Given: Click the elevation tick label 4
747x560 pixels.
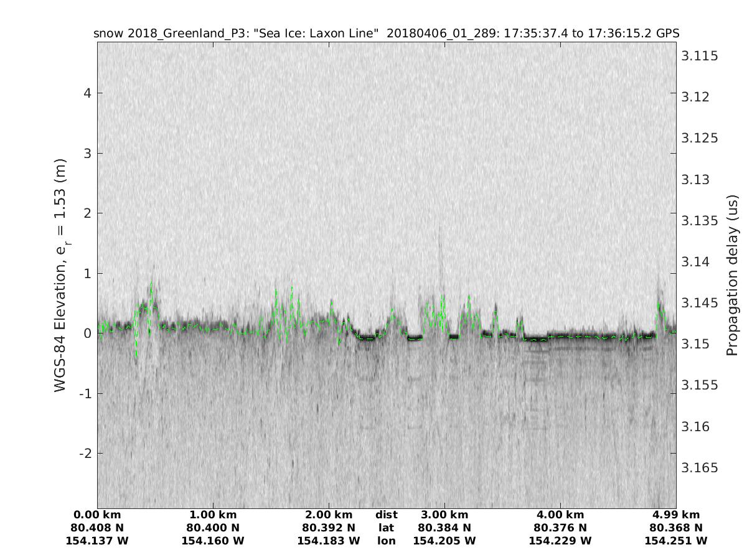Looking at the screenshot, I should click(x=88, y=93).
